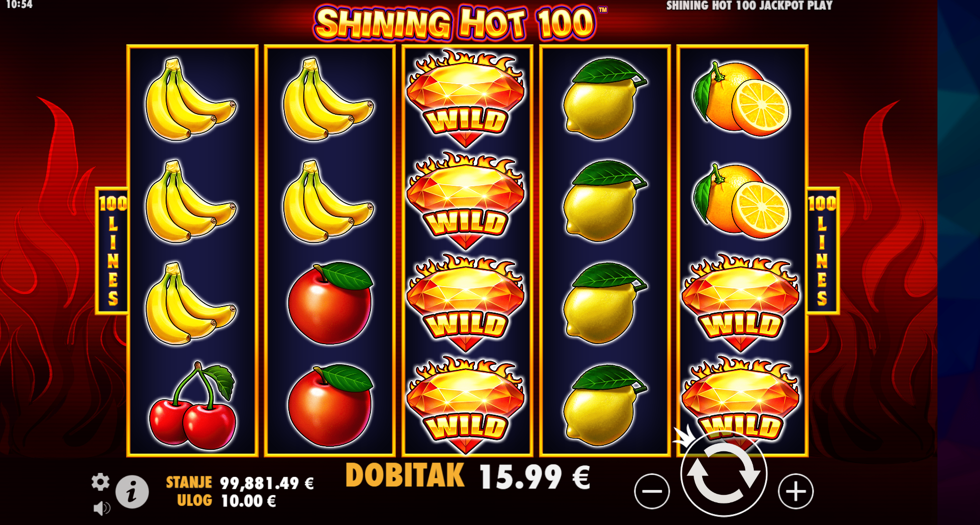Increase the bet with plus button
Image resolution: width=980 pixels, height=525 pixels.
(x=795, y=491)
